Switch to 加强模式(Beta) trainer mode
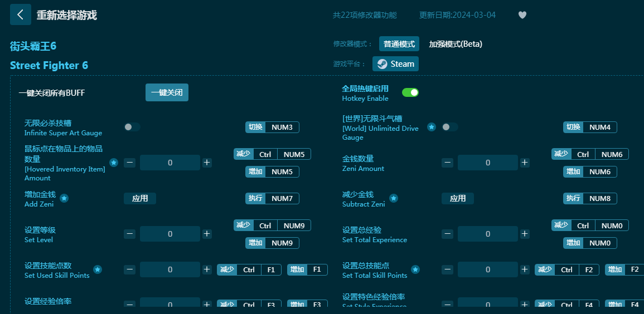644x314 pixels. 456,44
